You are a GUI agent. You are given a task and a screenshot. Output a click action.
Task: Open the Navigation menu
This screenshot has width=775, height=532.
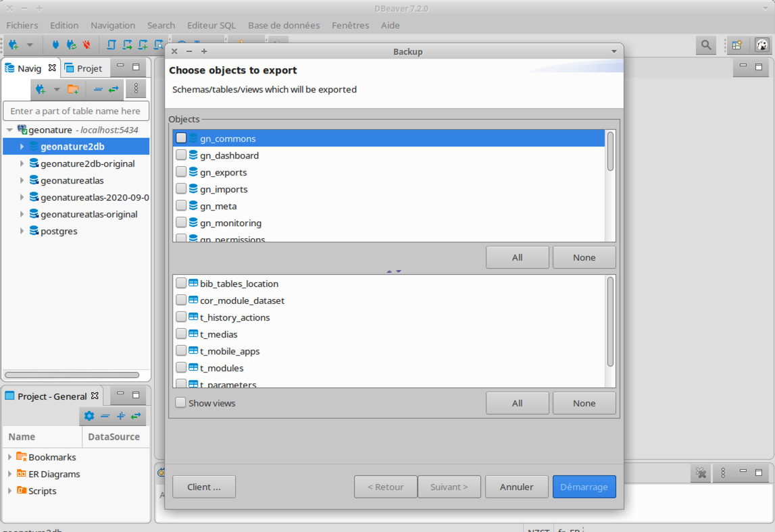pyautogui.click(x=113, y=25)
